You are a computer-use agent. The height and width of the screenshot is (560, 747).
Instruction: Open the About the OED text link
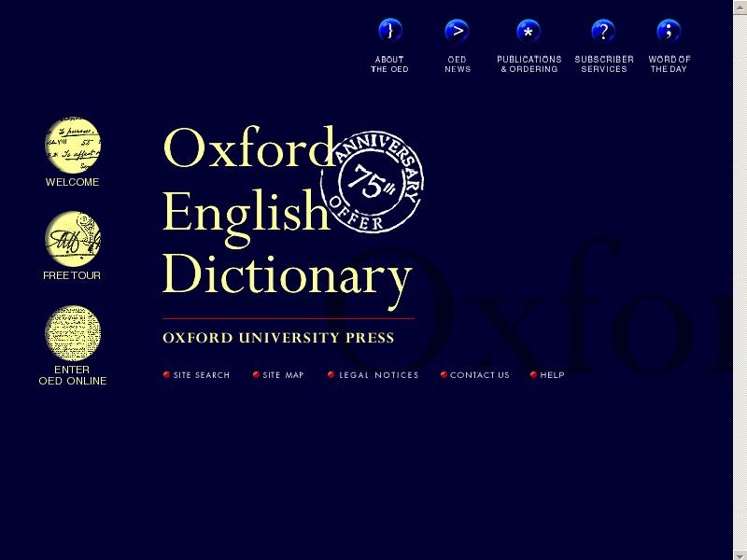[389, 64]
